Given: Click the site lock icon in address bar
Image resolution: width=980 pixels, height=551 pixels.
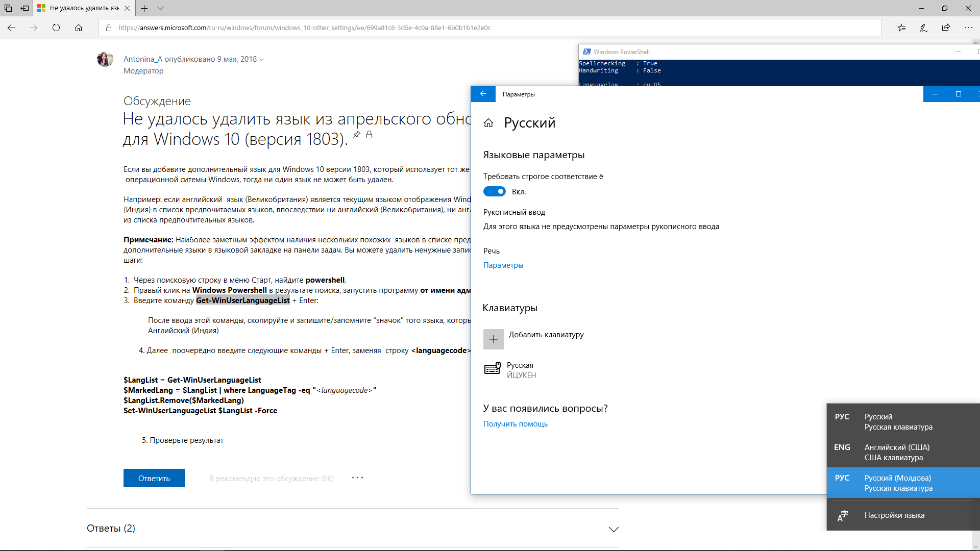Looking at the screenshot, I should 109,28.
